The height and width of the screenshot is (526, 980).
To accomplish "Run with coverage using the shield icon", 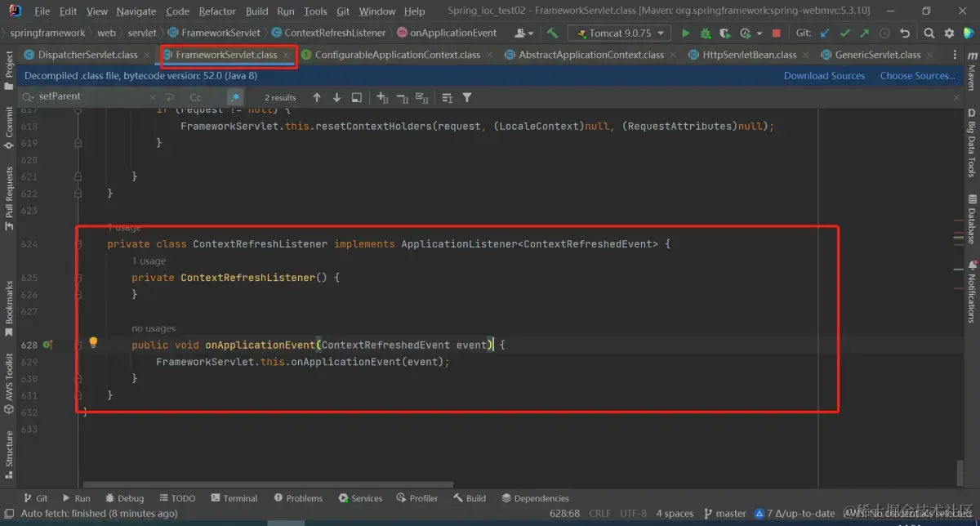I will tap(725, 33).
